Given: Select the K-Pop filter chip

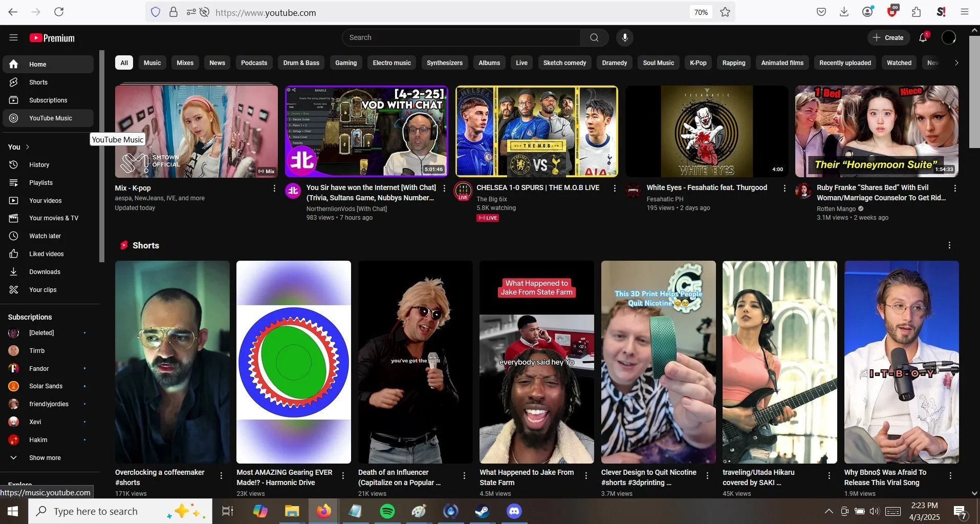Looking at the screenshot, I should click(x=698, y=62).
